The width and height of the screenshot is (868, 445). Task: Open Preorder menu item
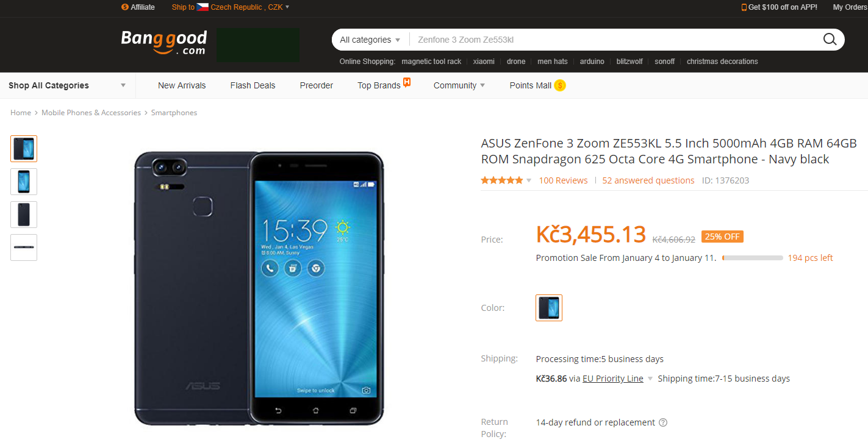(x=317, y=85)
